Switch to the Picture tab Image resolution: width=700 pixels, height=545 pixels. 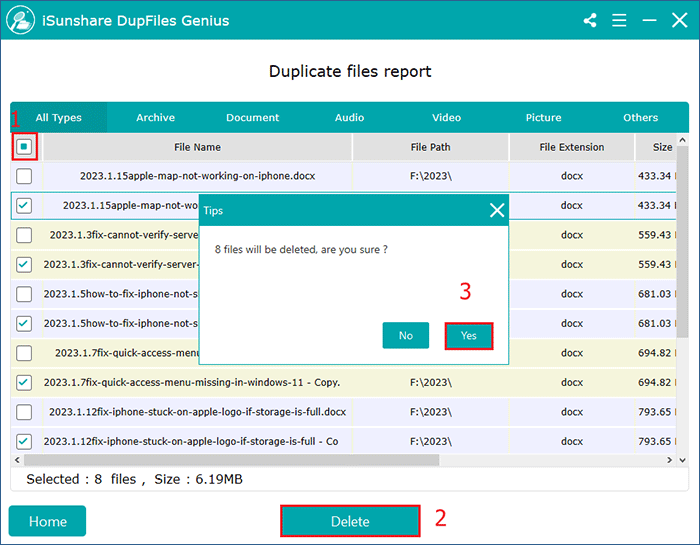click(543, 117)
